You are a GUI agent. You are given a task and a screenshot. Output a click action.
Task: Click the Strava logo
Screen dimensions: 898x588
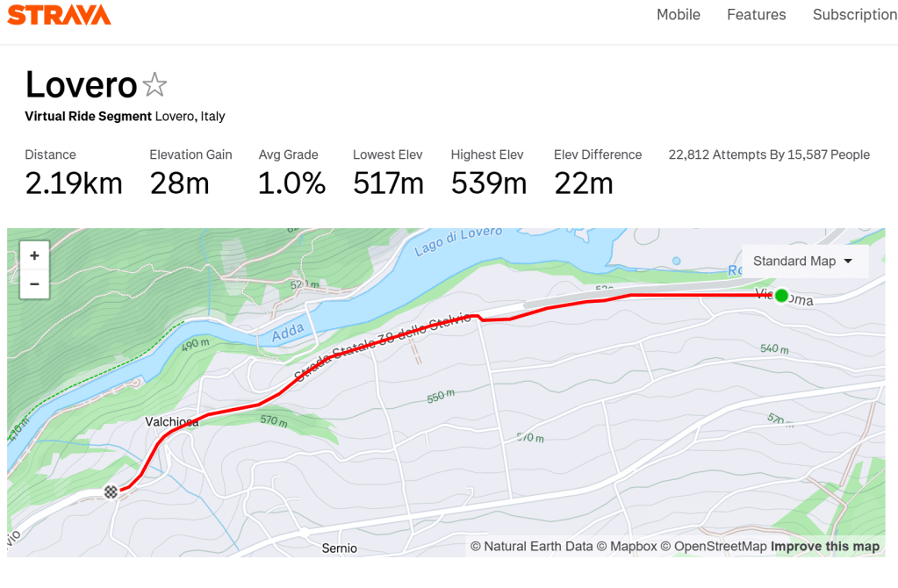point(59,15)
